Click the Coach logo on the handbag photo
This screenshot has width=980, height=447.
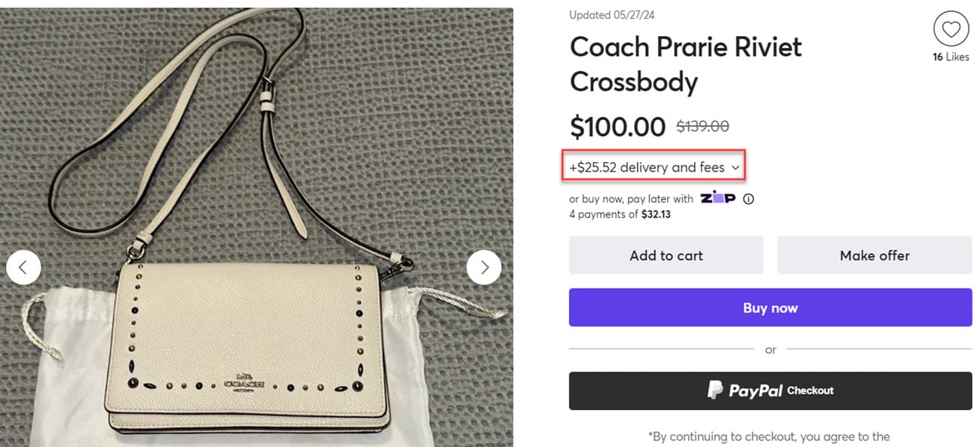point(246,382)
